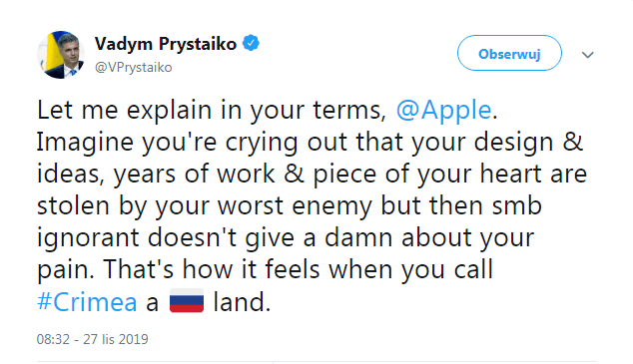Screen dimensions: 633x364
Task: Follow the account with the Obserwuj button
Action: (509, 53)
